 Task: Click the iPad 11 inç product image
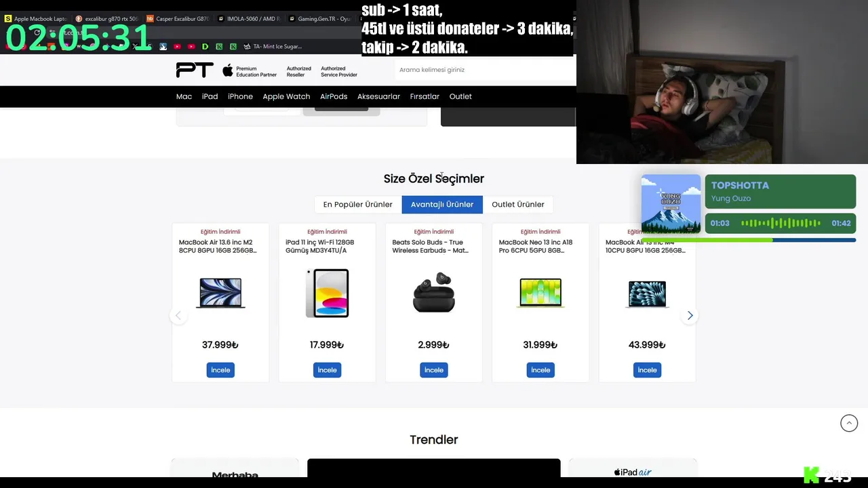(x=327, y=293)
